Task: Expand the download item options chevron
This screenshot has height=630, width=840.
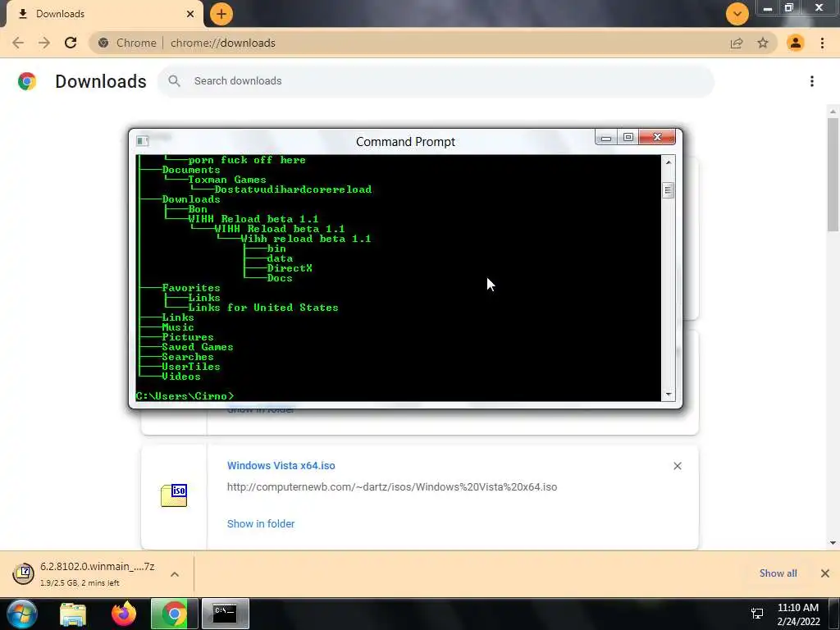Action: coord(175,574)
